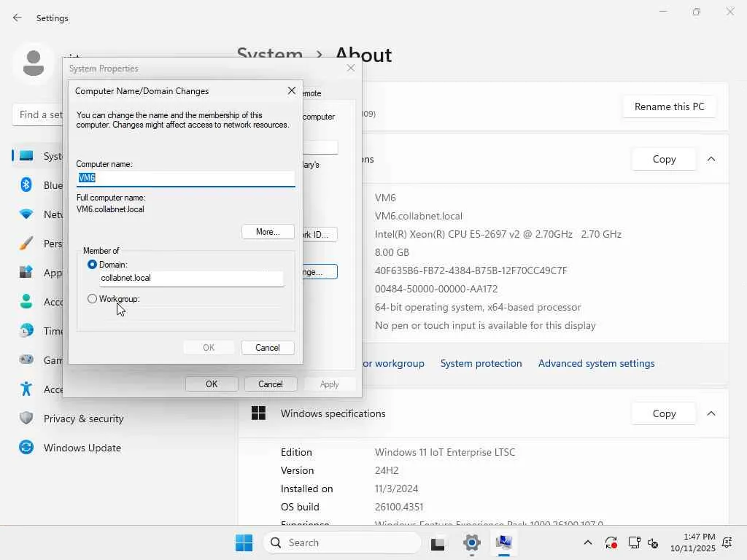The width and height of the screenshot is (747, 560).
Task: Click the taskbar Search magnifier icon
Action: click(x=275, y=542)
